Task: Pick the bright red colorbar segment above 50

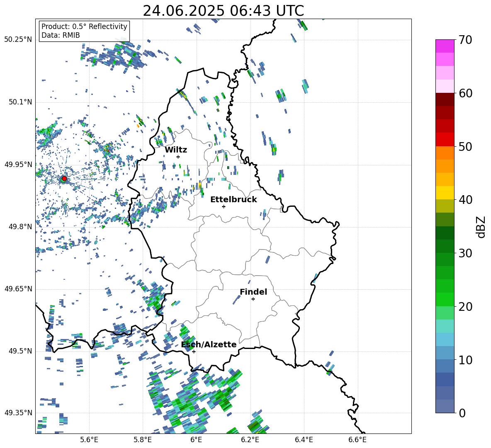Action: coord(445,140)
